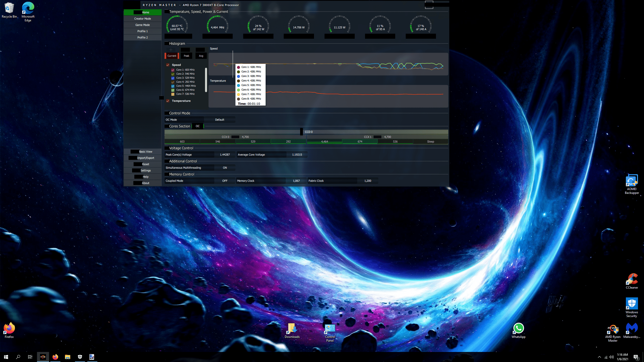The width and height of the screenshot is (644, 362).
Task: Open the Windows Security desktop shortcut
Action: (632, 307)
